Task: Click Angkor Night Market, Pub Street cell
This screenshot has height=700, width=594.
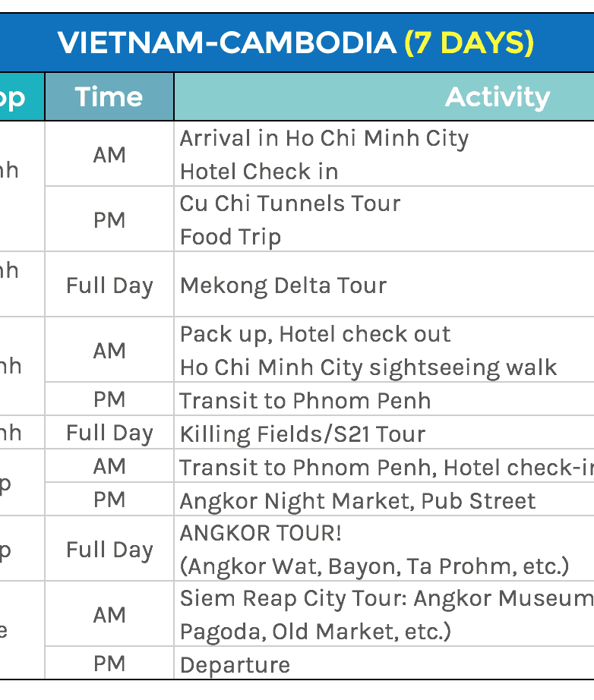Action: coord(357,500)
